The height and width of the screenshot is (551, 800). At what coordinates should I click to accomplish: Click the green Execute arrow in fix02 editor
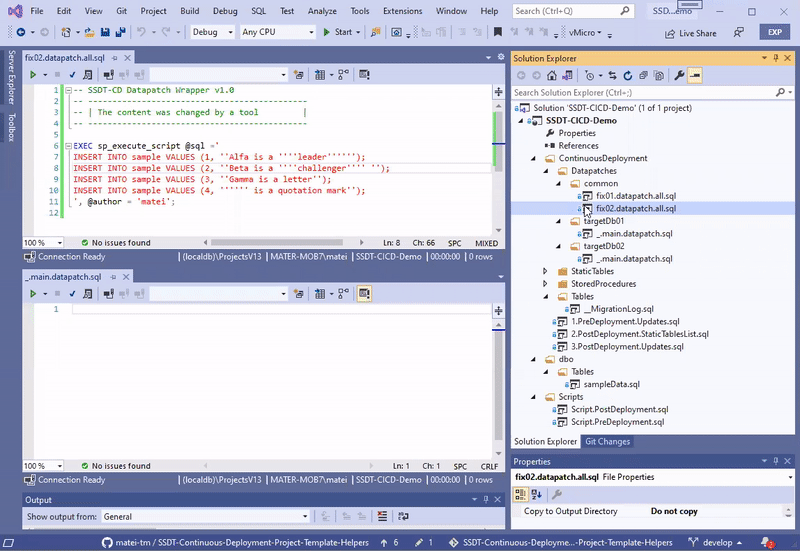coord(33,75)
